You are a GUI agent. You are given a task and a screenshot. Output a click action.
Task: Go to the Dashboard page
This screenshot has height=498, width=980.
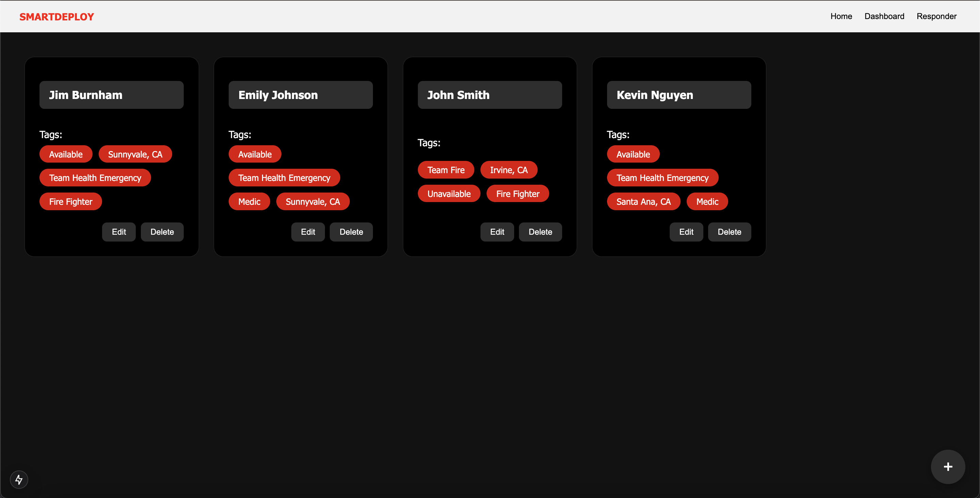[x=884, y=16]
